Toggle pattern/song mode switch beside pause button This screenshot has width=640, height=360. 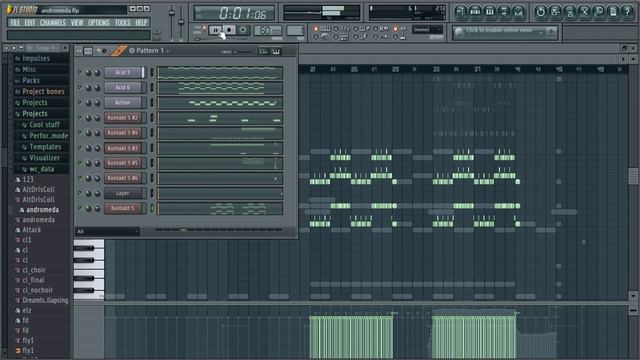pos(204,30)
